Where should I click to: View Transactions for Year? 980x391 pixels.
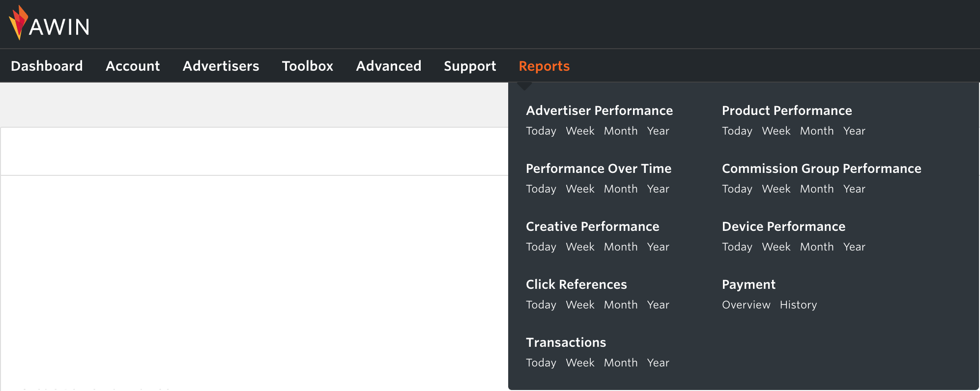pyautogui.click(x=658, y=363)
